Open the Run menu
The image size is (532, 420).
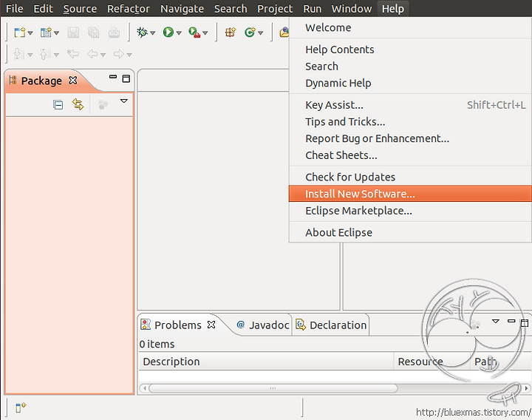click(x=312, y=8)
